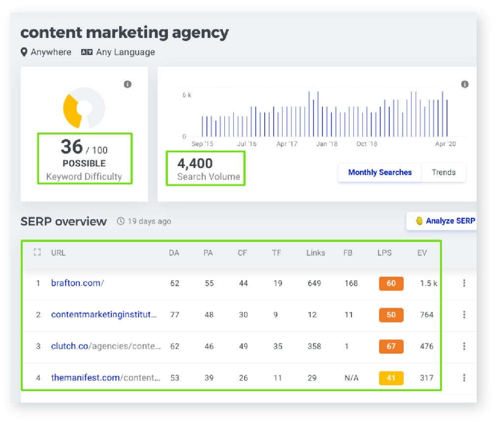Sort results by LPS column header
Image resolution: width=504 pixels, height=431 pixels.
click(384, 253)
